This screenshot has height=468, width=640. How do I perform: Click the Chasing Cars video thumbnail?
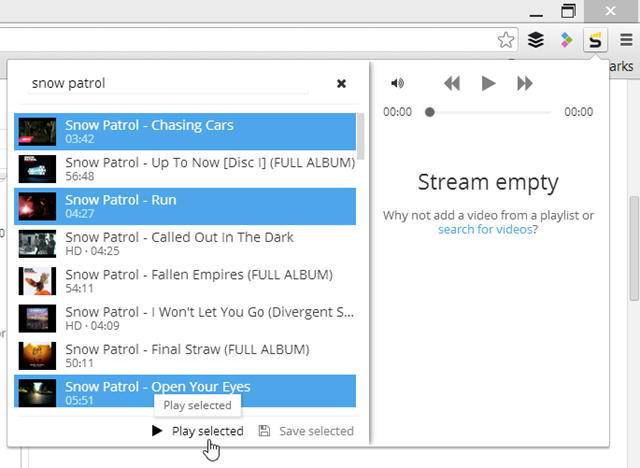coord(37,131)
